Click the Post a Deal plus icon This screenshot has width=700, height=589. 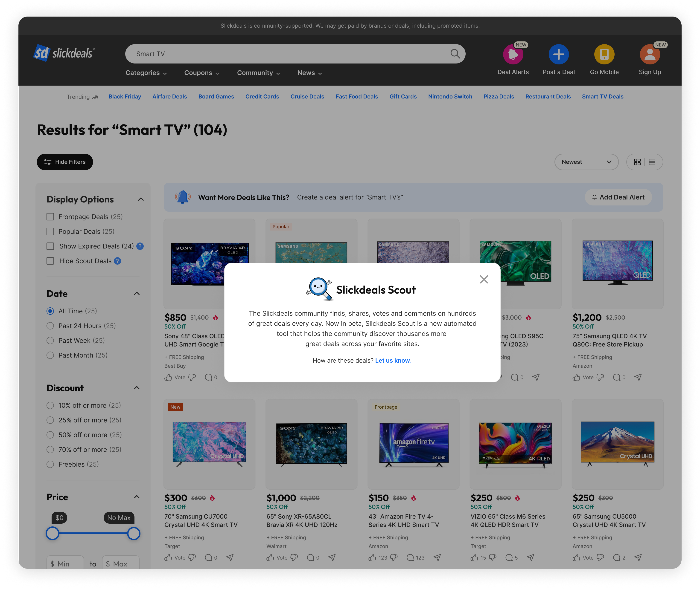tap(559, 54)
